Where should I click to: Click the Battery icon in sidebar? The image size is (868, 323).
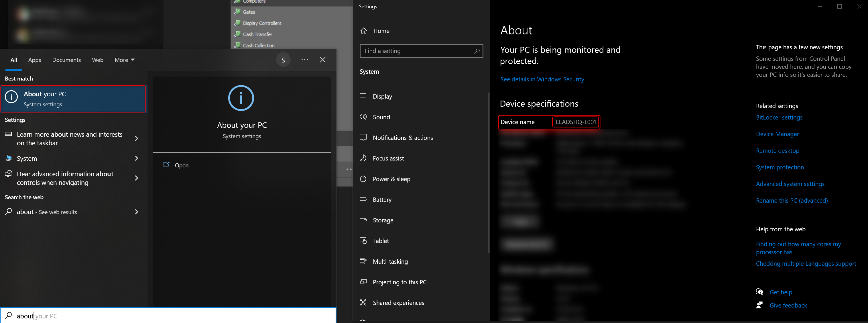(363, 199)
